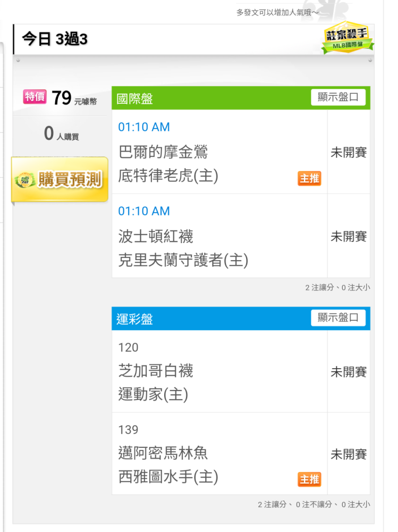Open 邁阿密馬林魚 team entry
This screenshot has height=532, width=398.
163,453
